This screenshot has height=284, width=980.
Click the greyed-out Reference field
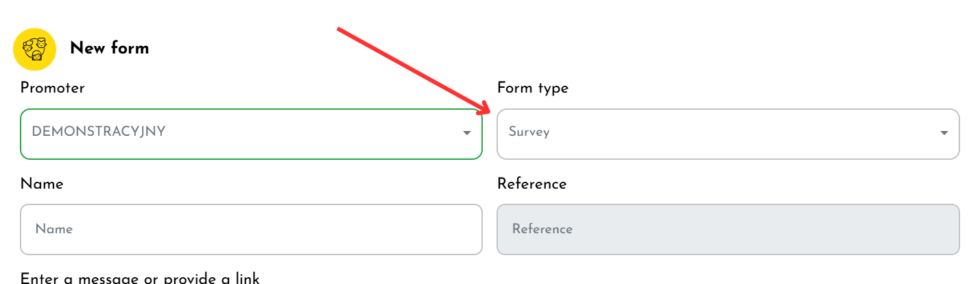pos(728,229)
